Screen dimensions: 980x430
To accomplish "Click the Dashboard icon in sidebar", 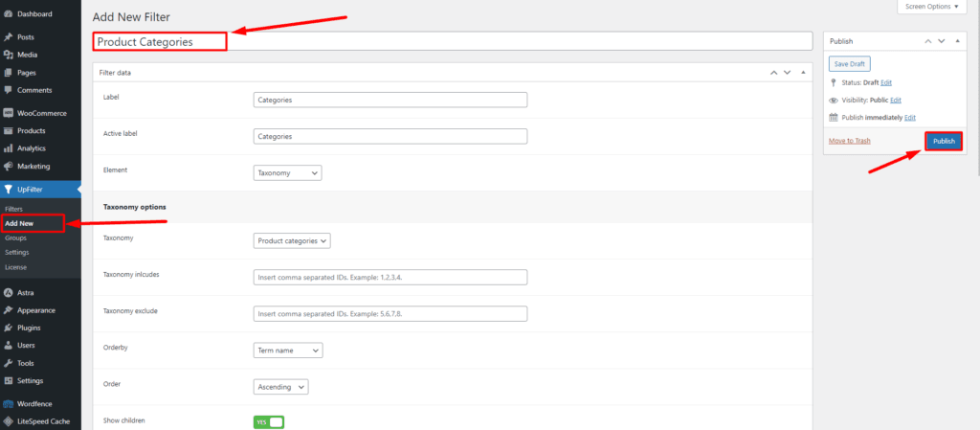I will pyautogui.click(x=9, y=14).
